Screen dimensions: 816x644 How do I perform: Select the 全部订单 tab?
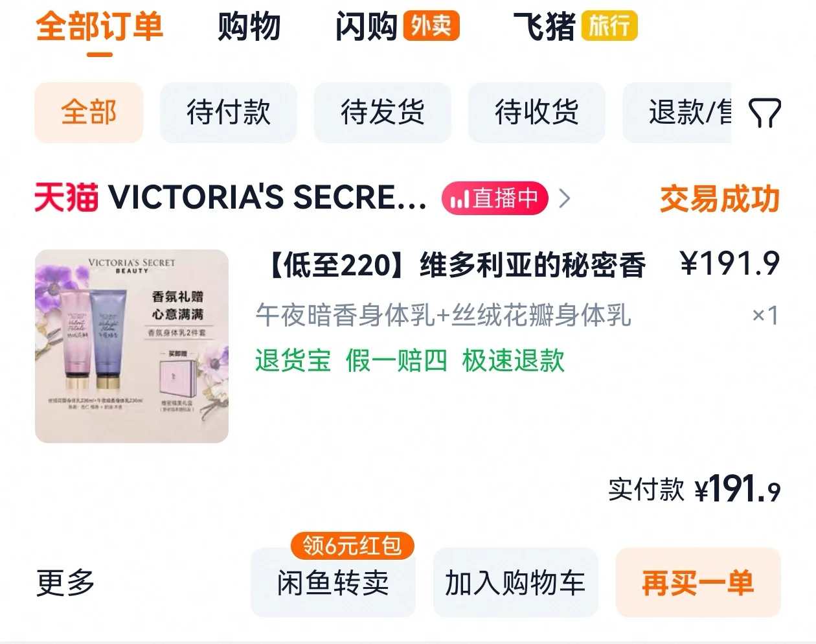[x=99, y=27]
